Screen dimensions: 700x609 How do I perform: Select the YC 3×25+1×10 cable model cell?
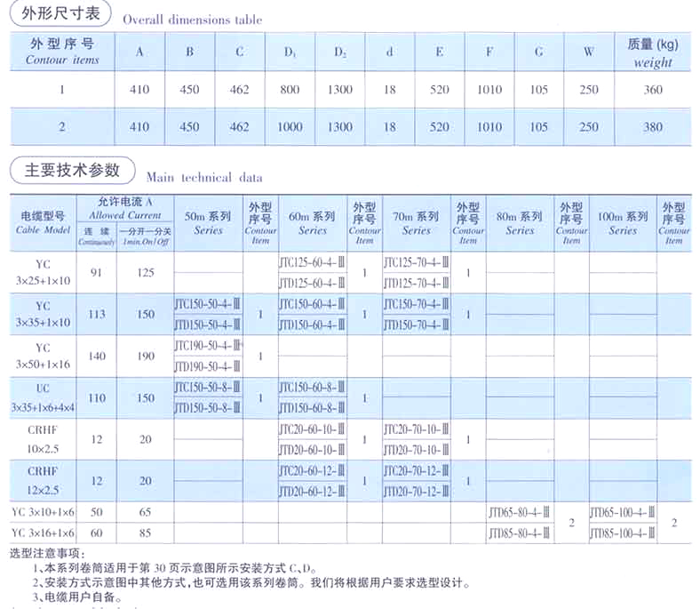point(44,272)
